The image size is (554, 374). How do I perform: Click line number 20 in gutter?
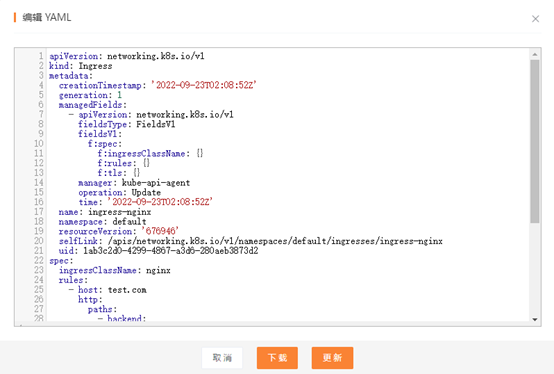tap(39, 241)
